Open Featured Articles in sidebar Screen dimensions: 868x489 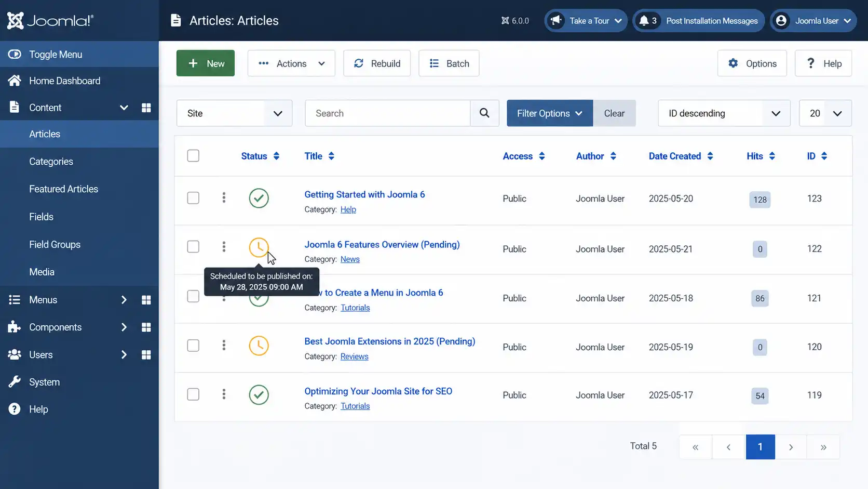coord(63,189)
